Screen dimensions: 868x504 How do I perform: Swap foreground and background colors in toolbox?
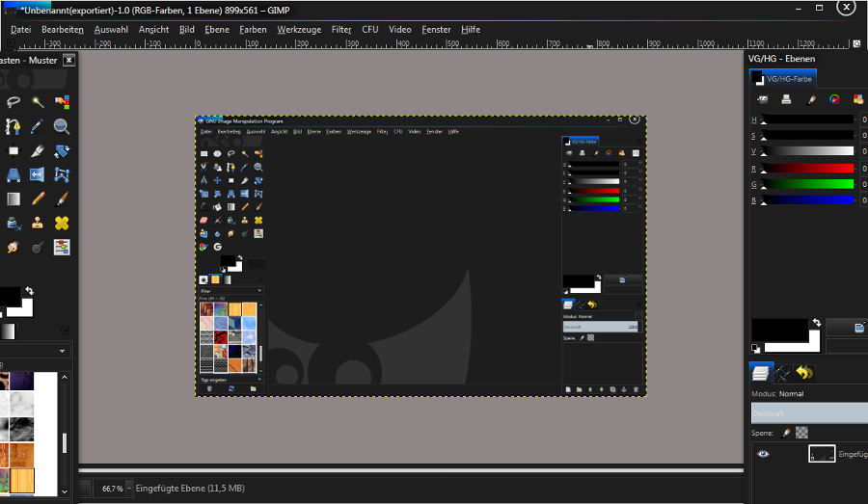pos(30,290)
